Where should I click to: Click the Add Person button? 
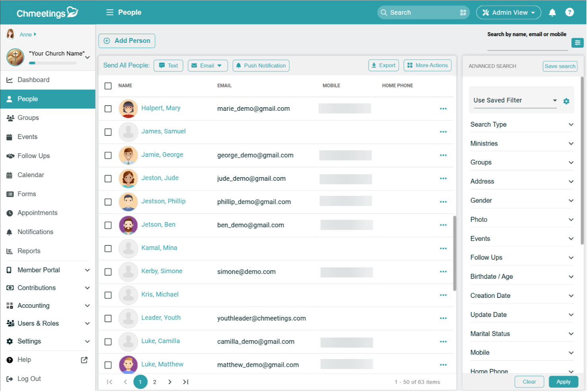click(127, 41)
